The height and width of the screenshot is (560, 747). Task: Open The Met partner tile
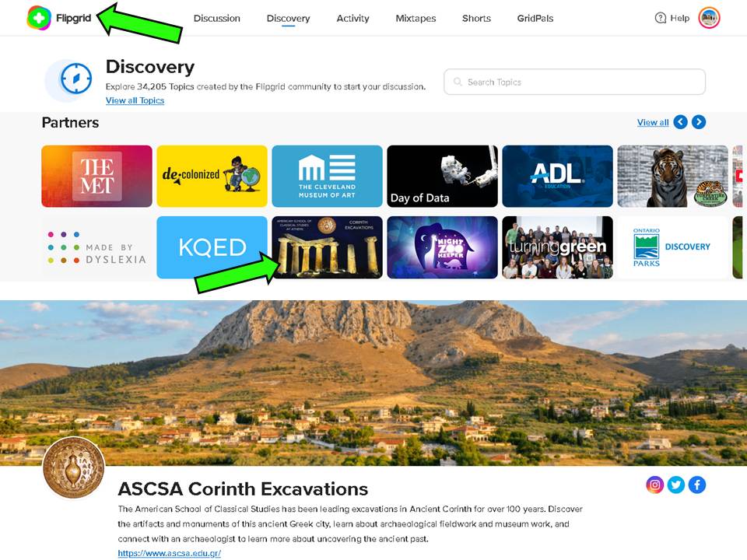pos(96,177)
